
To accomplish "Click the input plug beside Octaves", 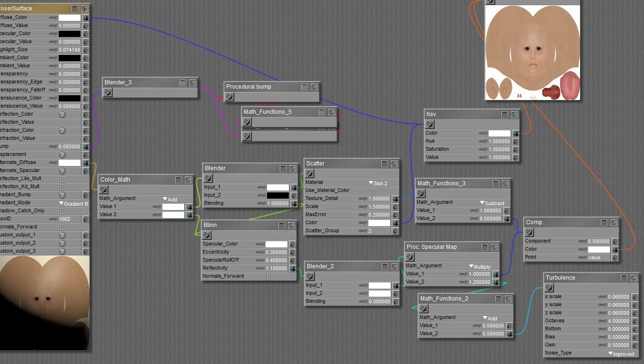I will pos(635,321).
